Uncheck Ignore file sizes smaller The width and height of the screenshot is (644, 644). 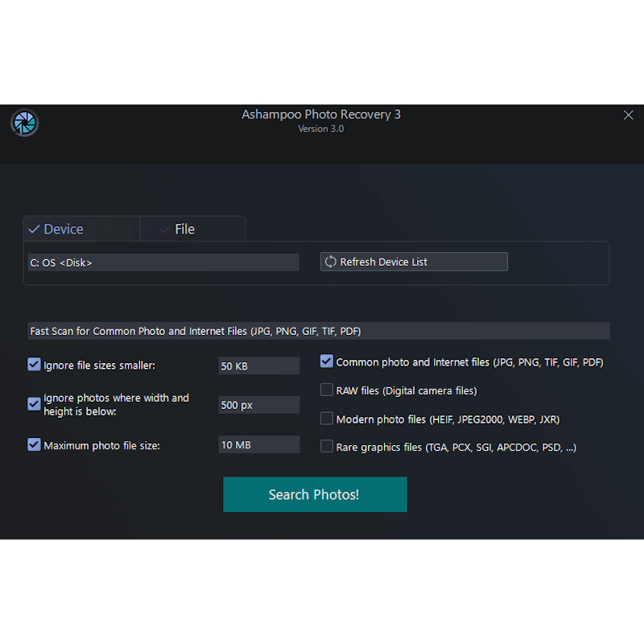[x=34, y=365]
